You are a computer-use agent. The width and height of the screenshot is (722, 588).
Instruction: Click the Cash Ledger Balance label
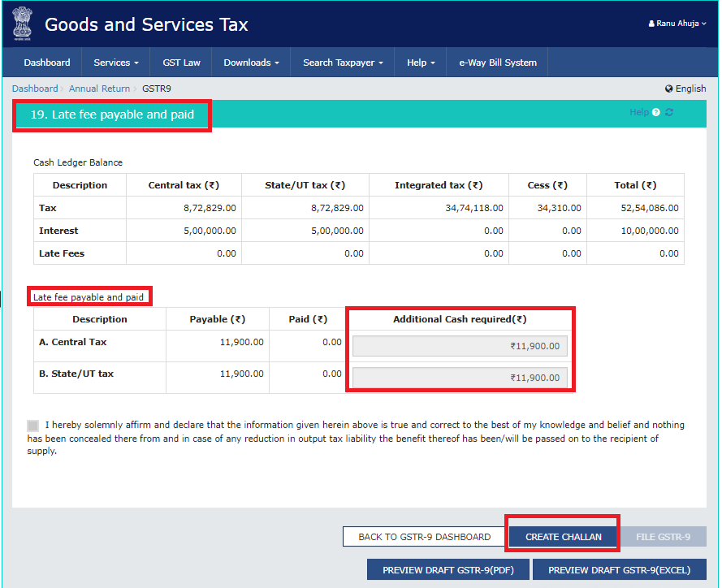[x=78, y=162]
